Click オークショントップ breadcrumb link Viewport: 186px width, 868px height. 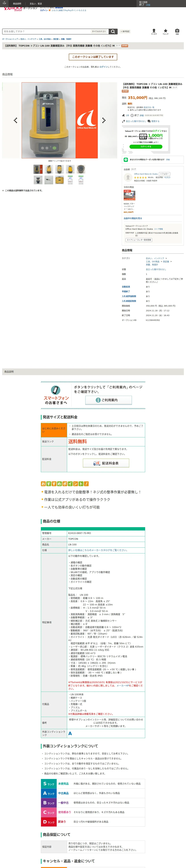pyautogui.click(x=10, y=39)
